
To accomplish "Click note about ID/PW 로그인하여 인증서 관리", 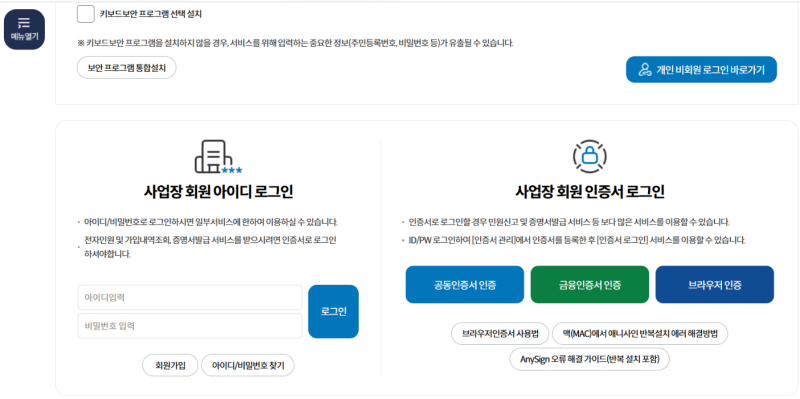I will pos(577,239).
